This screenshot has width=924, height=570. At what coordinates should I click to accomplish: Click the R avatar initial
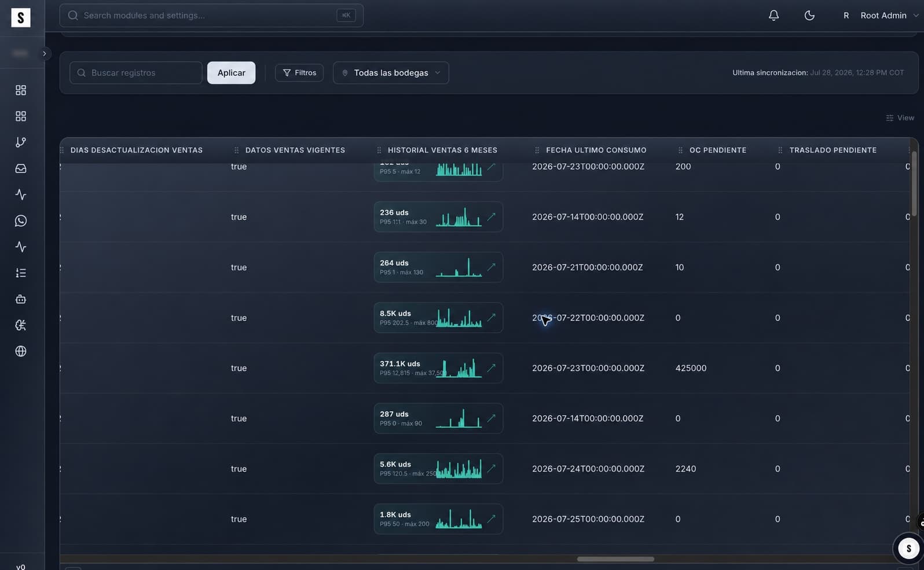tap(846, 16)
